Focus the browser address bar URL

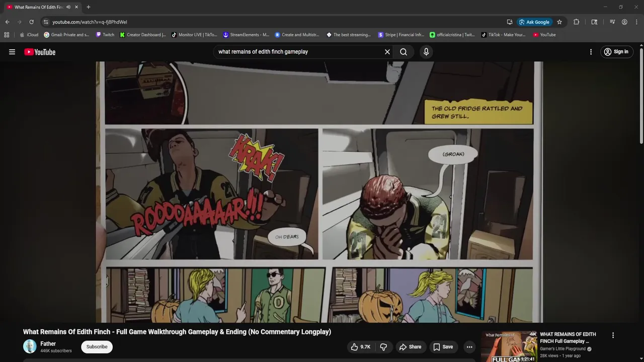point(90,22)
